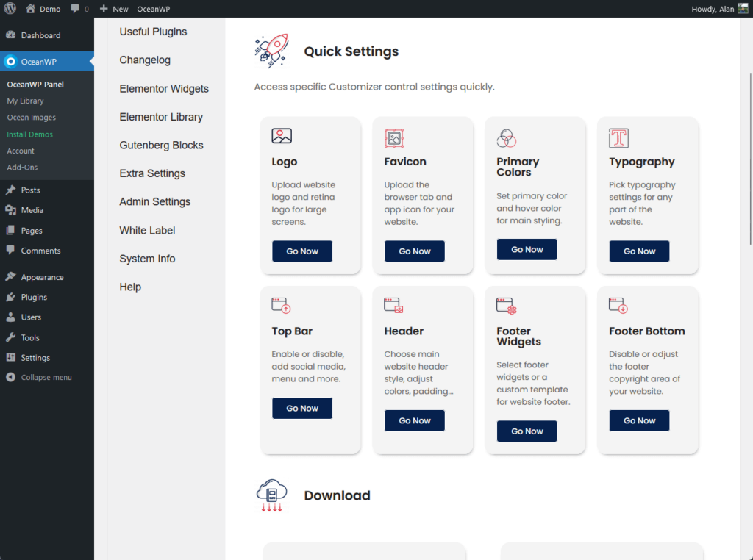Click the Plugins plug icon

tap(10, 297)
